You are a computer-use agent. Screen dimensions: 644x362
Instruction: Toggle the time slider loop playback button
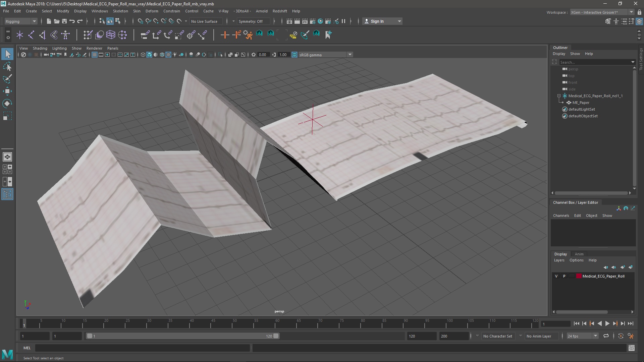pos(606,336)
